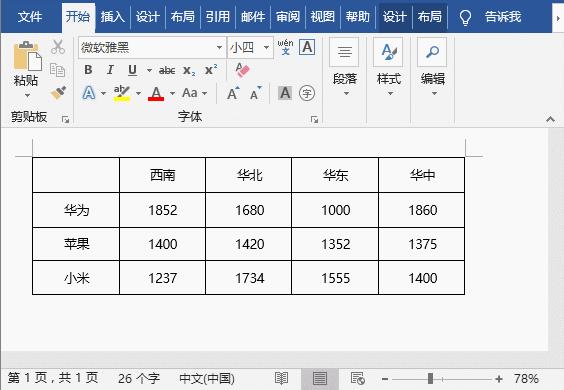
Task: Toggle Bold formatting
Action: point(88,70)
